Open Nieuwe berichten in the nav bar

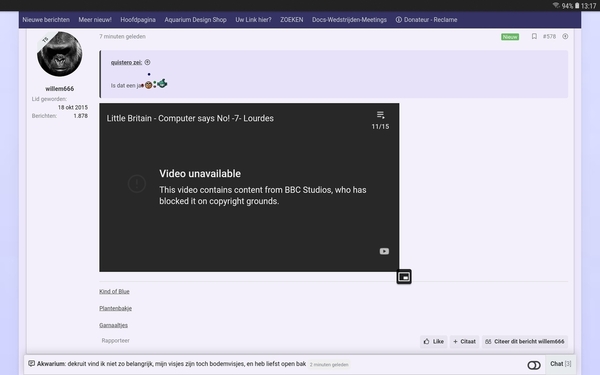tap(46, 20)
